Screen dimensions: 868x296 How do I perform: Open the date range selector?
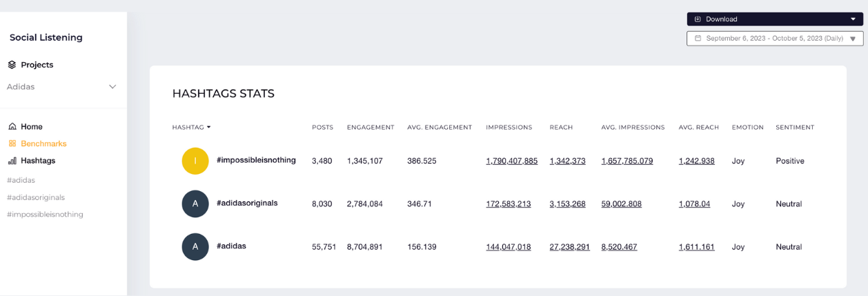click(x=775, y=39)
